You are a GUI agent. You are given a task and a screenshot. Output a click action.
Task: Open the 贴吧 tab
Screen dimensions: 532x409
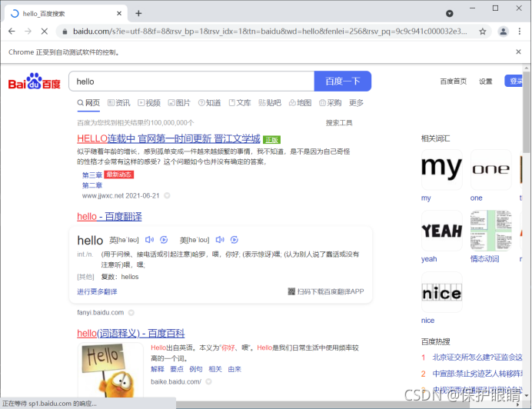270,102
